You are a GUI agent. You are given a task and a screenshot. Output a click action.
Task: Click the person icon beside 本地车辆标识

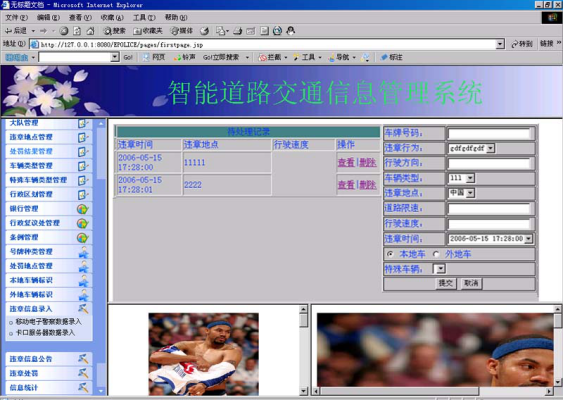point(83,281)
